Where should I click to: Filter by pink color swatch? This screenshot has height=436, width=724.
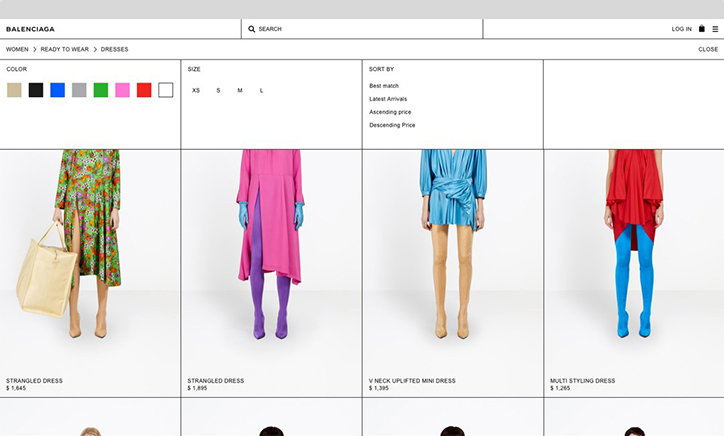tap(122, 90)
